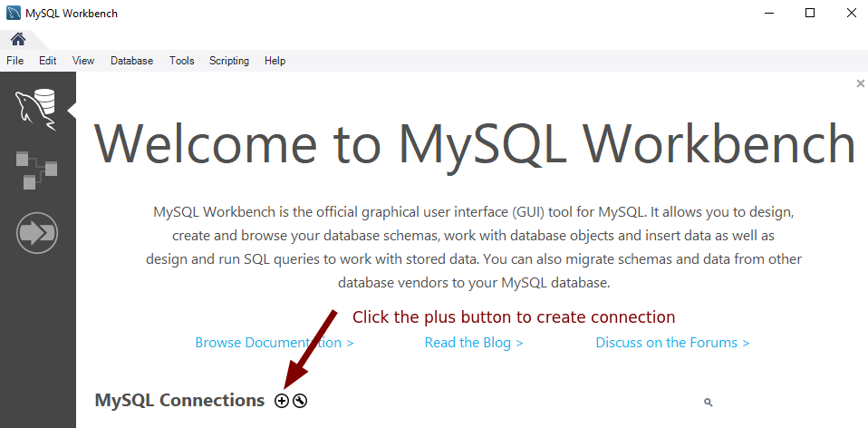Screen dimensions: 868x428
Task: Maximize the MySQL Workbench window
Action: coord(810,14)
